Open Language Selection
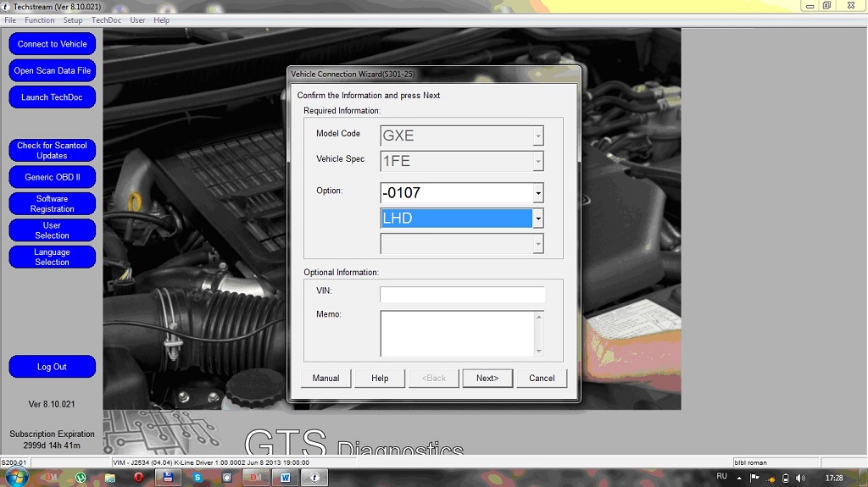Viewport: 868px width, 487px height. (52, 257)
